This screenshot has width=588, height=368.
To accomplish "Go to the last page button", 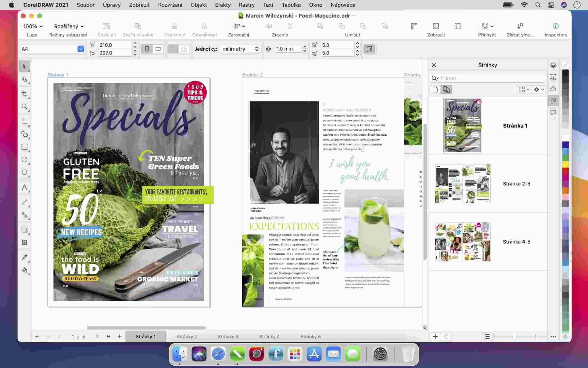I will (x=108, y=336).
